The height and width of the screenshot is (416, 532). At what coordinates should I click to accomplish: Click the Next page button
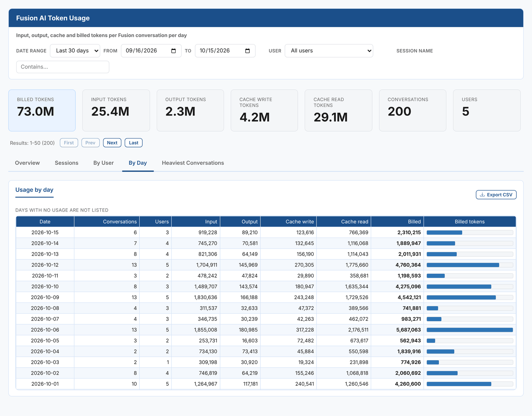tap(112, 143)
